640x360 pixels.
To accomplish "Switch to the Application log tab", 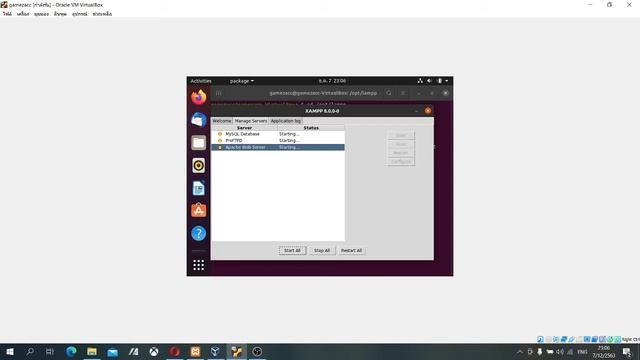I will point(286,121).
